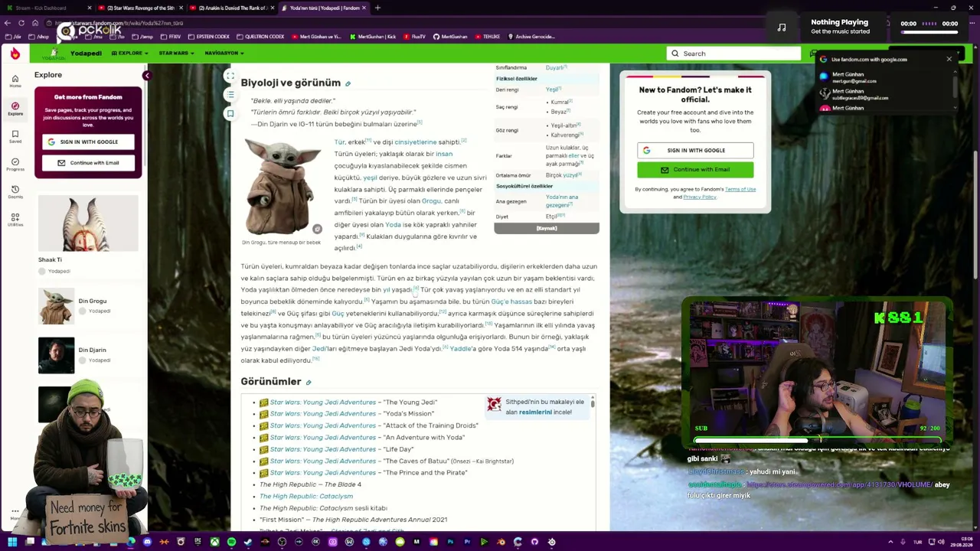This screenshot has width=980, height=551.
Task: Open a new browser tab with plus icon
Action: coord(377,8)
